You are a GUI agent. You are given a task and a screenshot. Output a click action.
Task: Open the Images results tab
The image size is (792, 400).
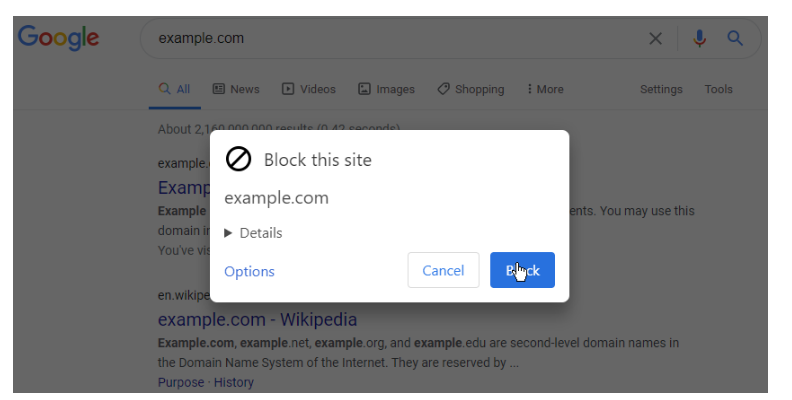coord(386,89)
